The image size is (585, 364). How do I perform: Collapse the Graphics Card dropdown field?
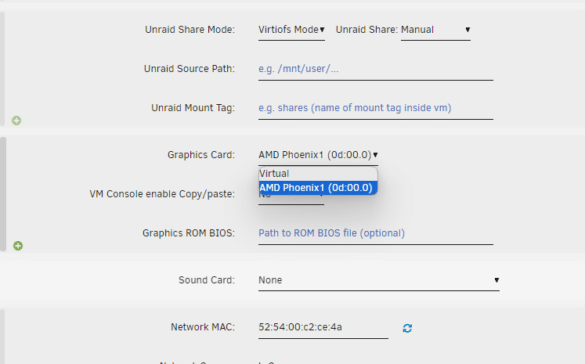point(318,155)
